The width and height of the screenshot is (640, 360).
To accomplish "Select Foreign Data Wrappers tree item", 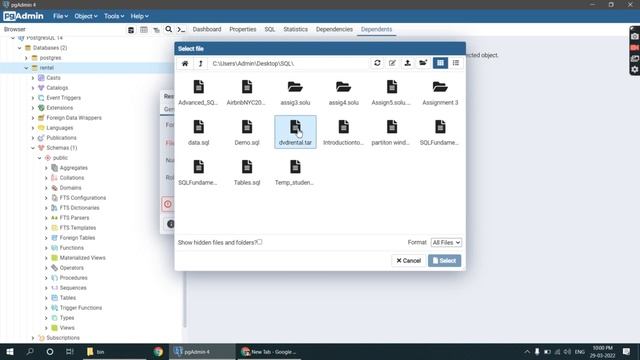I will coord(74,118).
